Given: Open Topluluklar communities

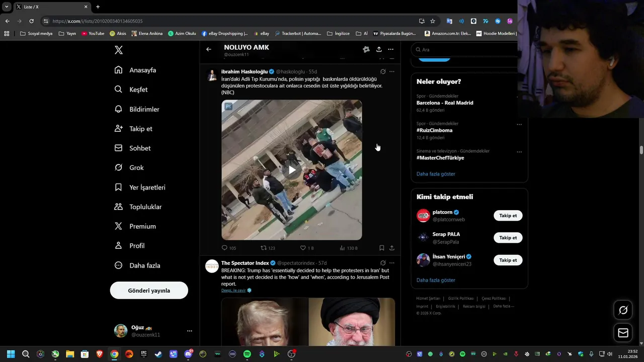Looking at the screenshot, I should (138, 207).
